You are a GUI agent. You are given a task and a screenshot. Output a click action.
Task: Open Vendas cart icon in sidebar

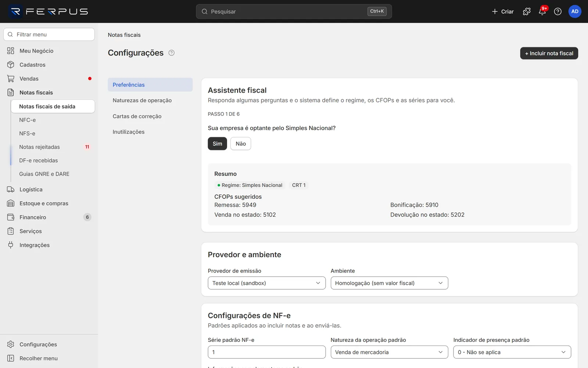[x=11, y=79]
